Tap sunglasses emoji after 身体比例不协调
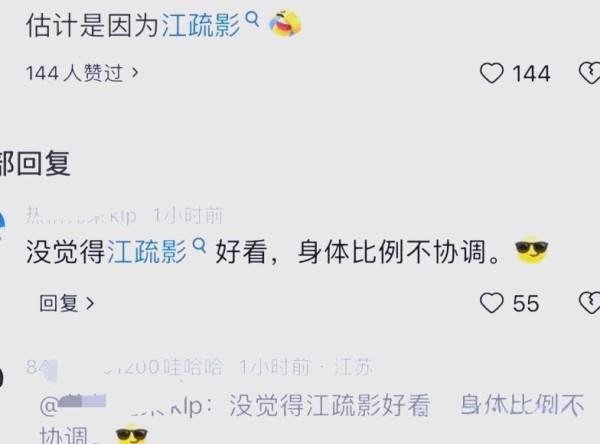600x444 pixels. (x=532, y=250)
